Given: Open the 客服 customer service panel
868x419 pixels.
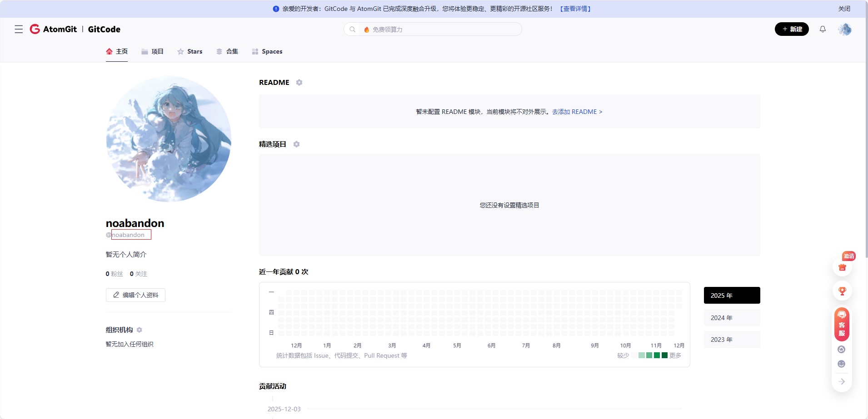Looking at the screenshot, I should coord(841,324).
